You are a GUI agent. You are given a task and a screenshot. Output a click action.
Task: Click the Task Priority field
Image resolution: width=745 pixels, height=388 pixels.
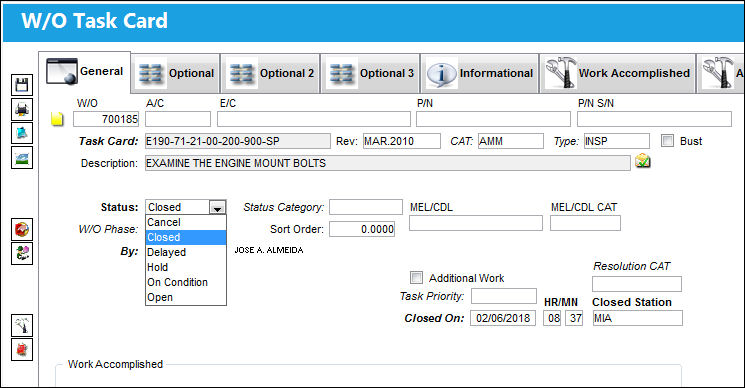point(504,296)
